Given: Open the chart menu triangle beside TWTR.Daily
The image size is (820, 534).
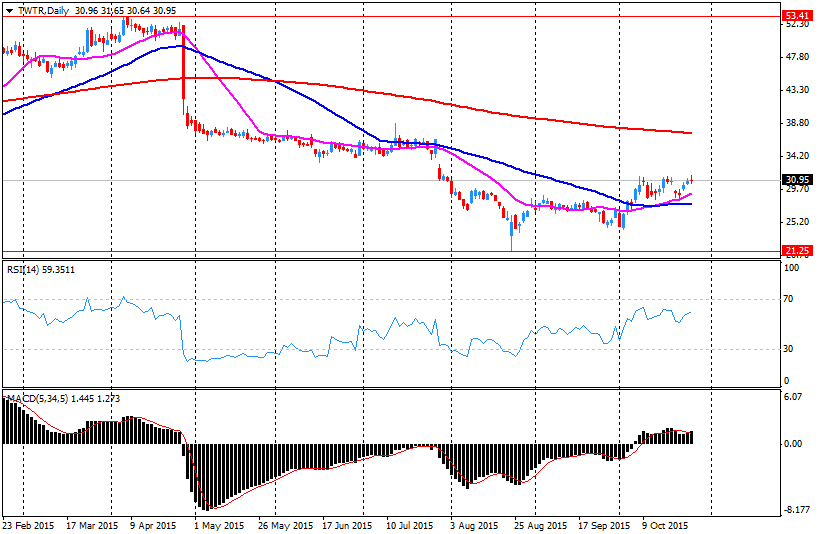Looking at the screenshot, I should pos(9,11).
